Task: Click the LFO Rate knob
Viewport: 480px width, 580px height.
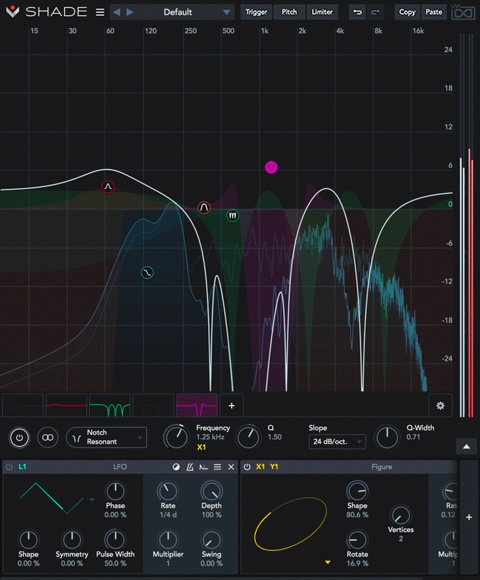Action: point(168,491)
